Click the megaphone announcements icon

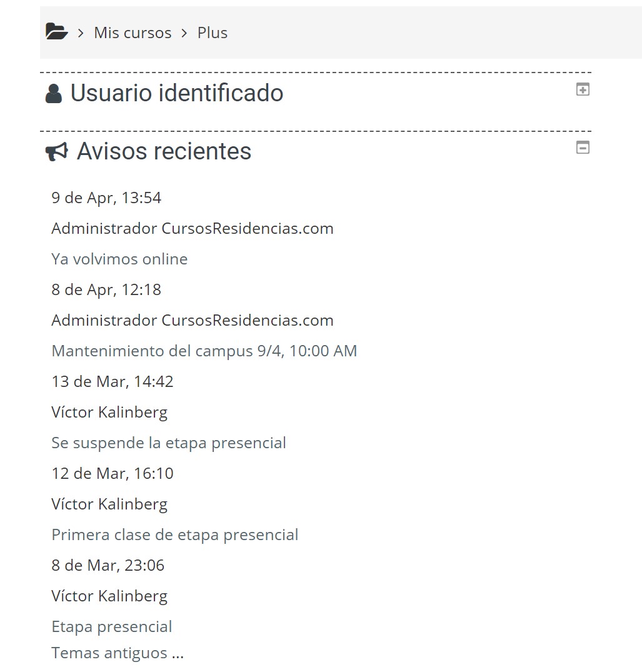click(56, 152)
